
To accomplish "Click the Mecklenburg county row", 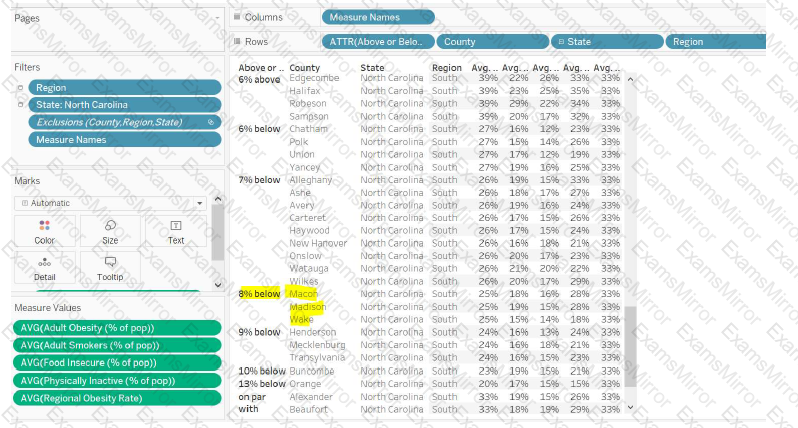I will coord(317,345).
